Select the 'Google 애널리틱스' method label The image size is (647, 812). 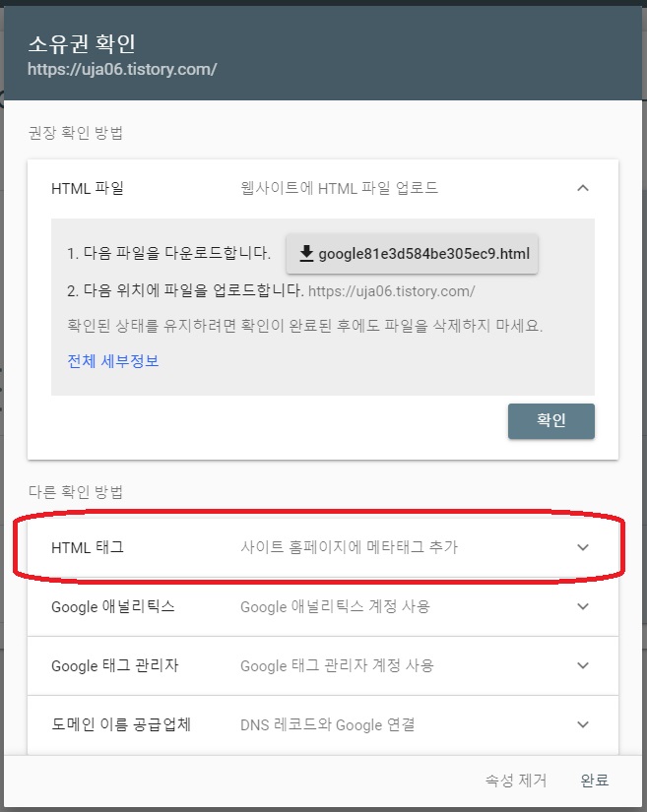click(113, 606)
